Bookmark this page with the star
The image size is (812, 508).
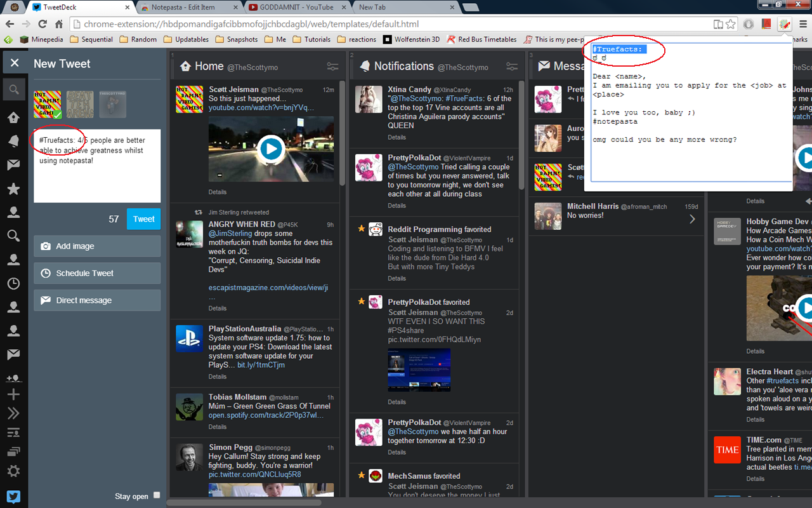point(731,24)
